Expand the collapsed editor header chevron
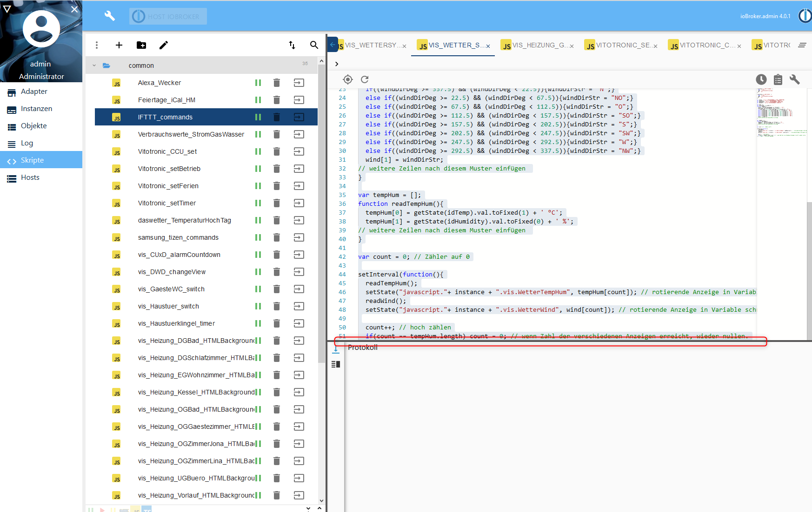Screen dimensions: 812x512 pos(337,64)
